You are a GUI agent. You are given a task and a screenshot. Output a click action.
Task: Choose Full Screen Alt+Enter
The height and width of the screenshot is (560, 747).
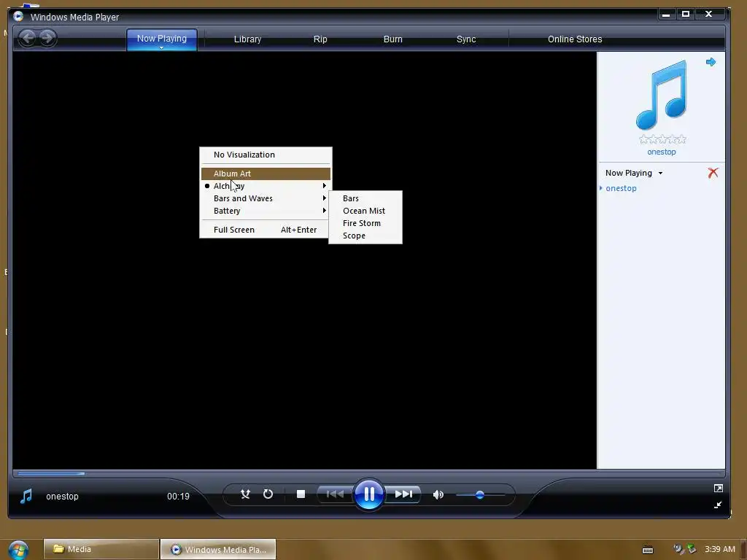coord(266,230)
